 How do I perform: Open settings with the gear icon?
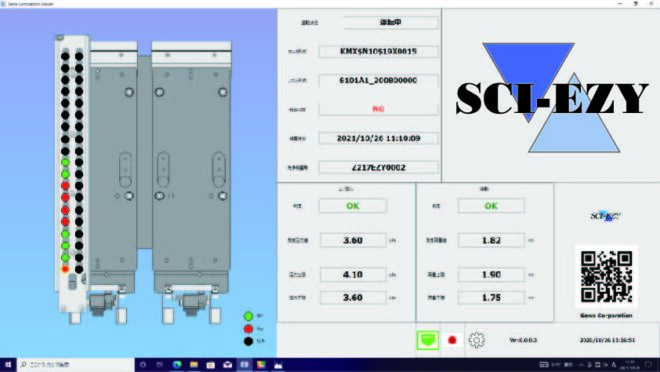pos(476,340)
